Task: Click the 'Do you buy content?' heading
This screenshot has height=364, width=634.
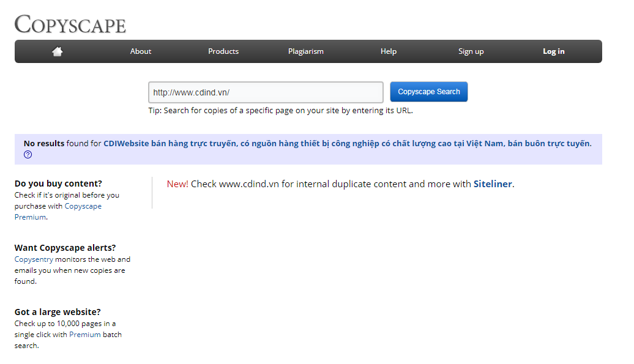Action: pyautogui.click(x=58, y=184)
